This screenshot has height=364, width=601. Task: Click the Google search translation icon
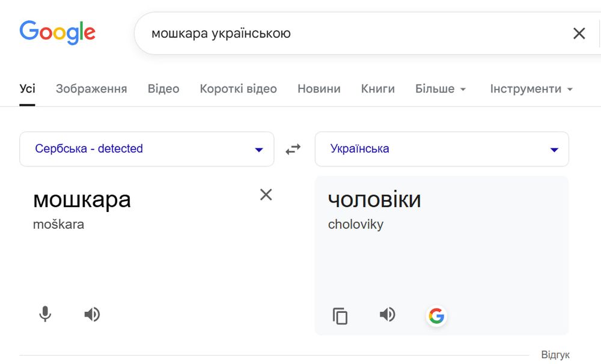(x=436, y=315)
